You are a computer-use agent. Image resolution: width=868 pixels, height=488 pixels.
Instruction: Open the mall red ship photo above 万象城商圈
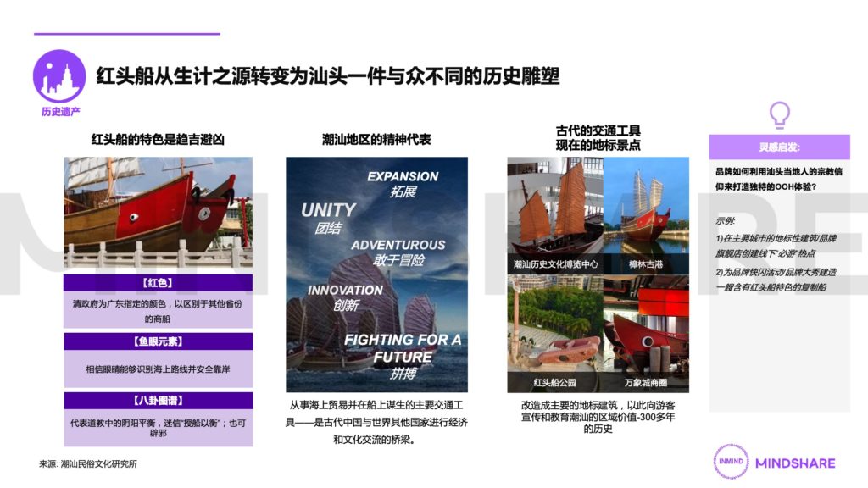pos(646,324)
